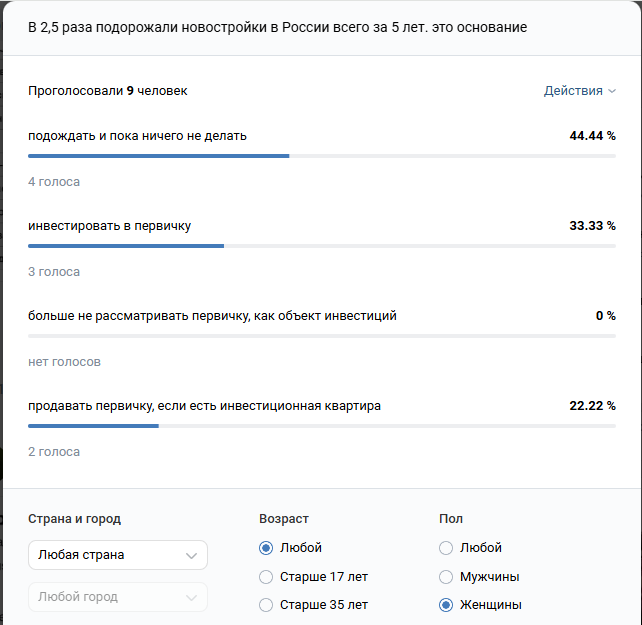
Task: Click the 'продавать первичку' poll option
Action: [204, 406]
